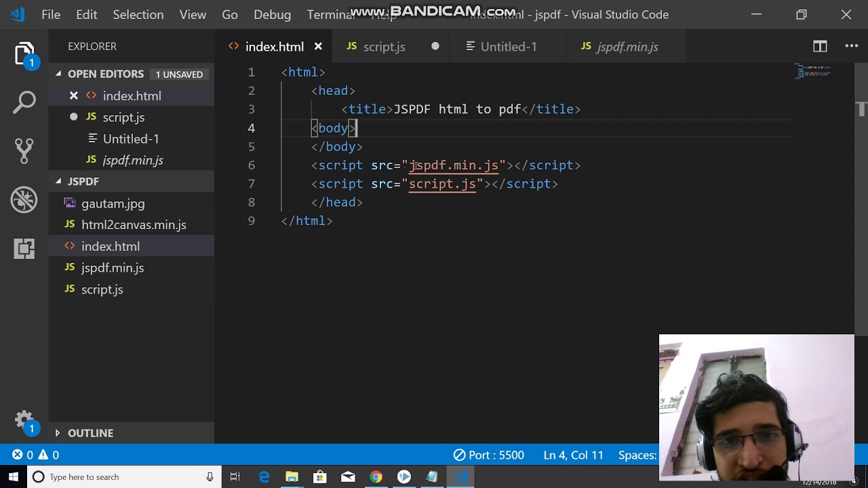868x488 pixels.
Task: Close the index.html editor tab
Action: (318, 47)
